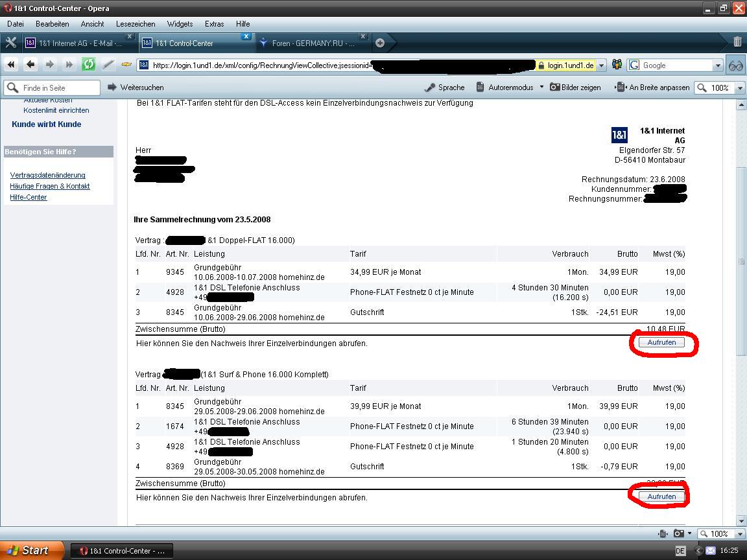The image size is (747, 560).
Task: Open the Opera panels wrench icon
Action: [11, 43]
